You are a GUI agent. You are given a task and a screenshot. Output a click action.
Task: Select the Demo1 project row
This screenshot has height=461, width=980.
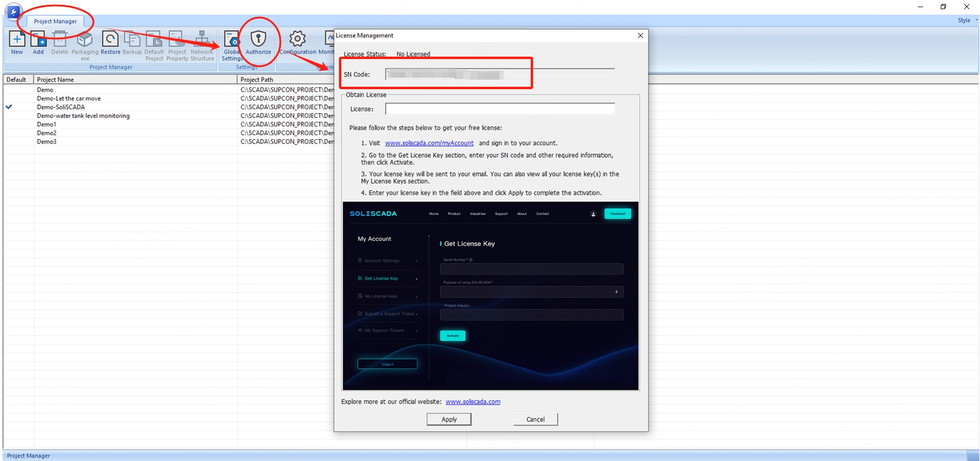tap(169, 124)
